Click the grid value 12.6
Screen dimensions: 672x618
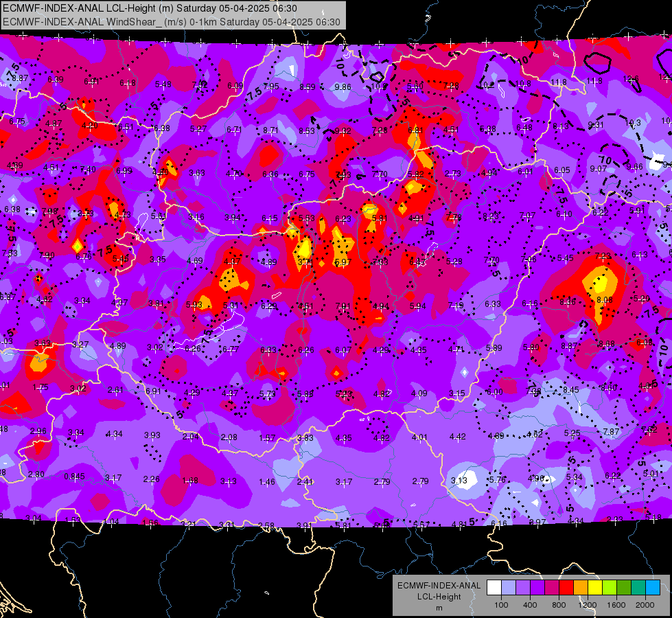coord(631,79)
